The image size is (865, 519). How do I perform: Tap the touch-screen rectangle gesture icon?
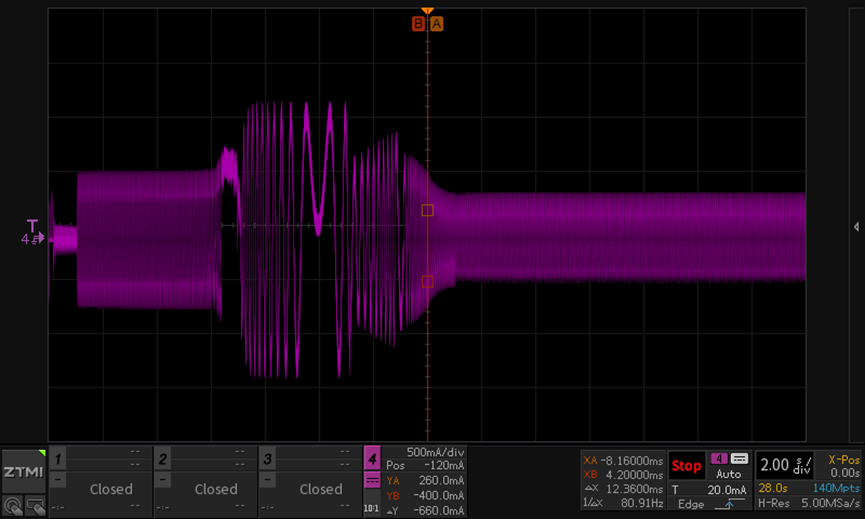[35, 506]
